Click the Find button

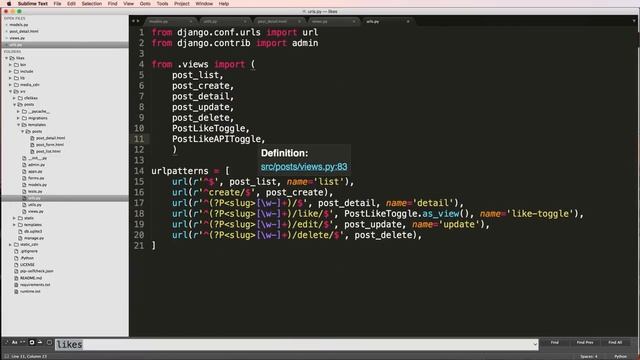point(554,342)
